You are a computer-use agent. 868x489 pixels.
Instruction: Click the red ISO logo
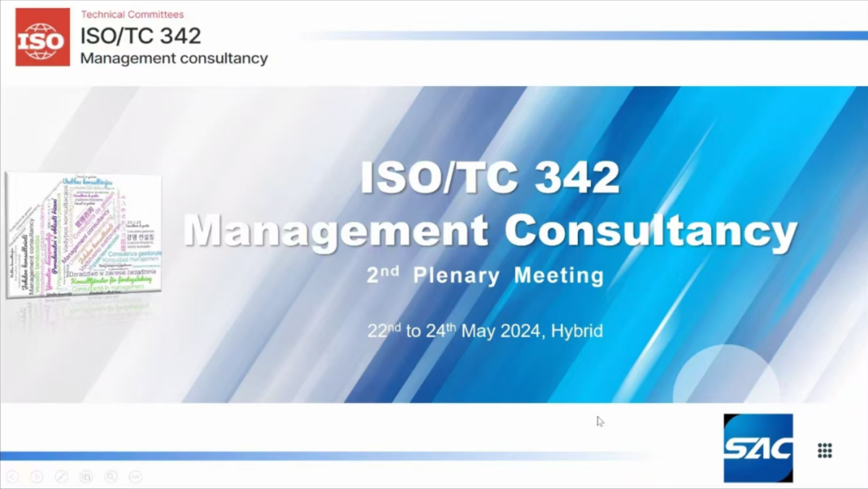point(43,37)
